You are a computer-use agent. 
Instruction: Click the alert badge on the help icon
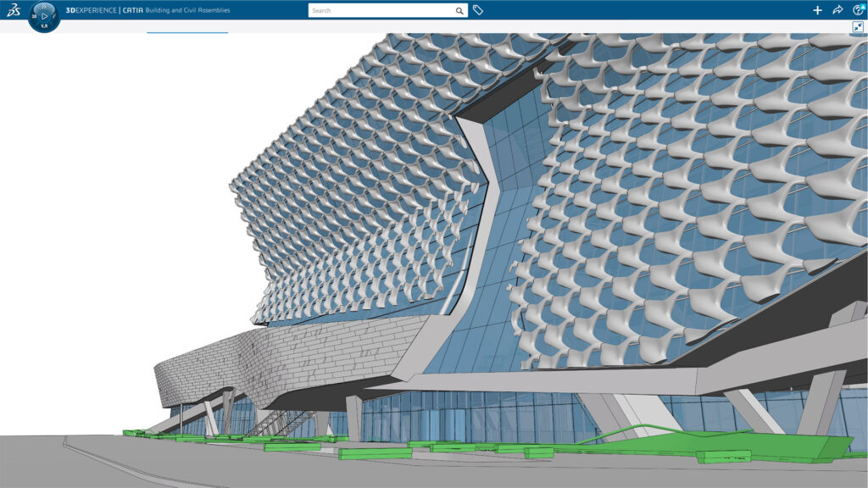point(864,7)
